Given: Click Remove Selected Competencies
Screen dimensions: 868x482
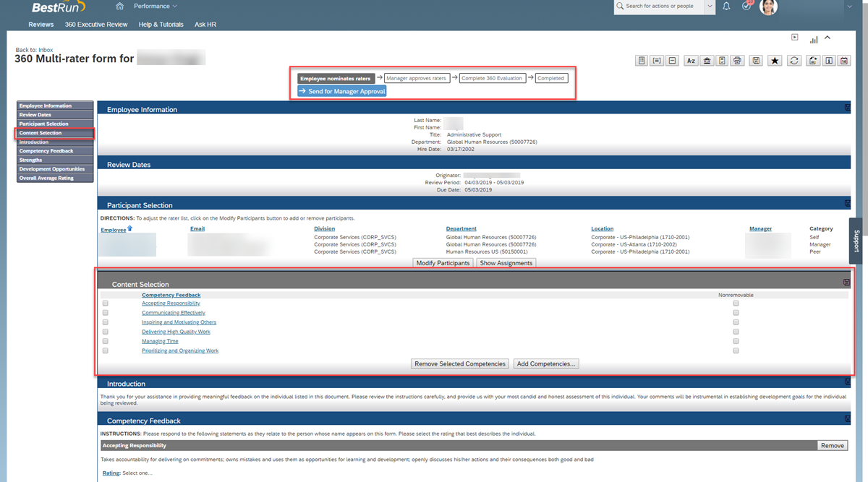Looking at the screenshot, I should click(x=460, y=363).
